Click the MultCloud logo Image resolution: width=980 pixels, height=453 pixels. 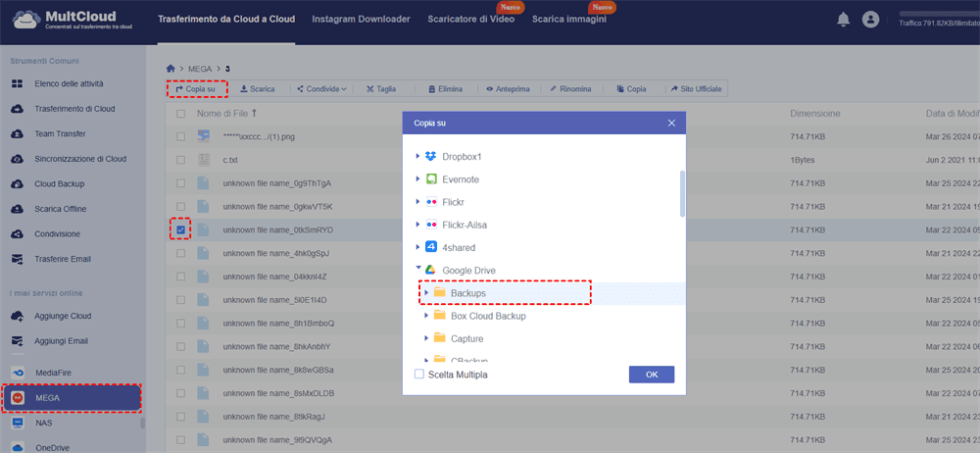tap(70, 20)
